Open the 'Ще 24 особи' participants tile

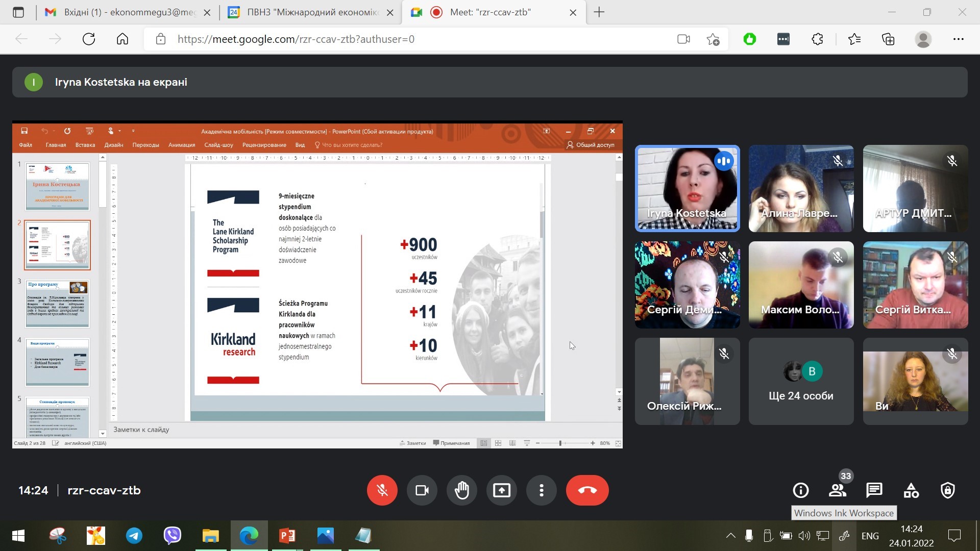(x=801, y=381)
